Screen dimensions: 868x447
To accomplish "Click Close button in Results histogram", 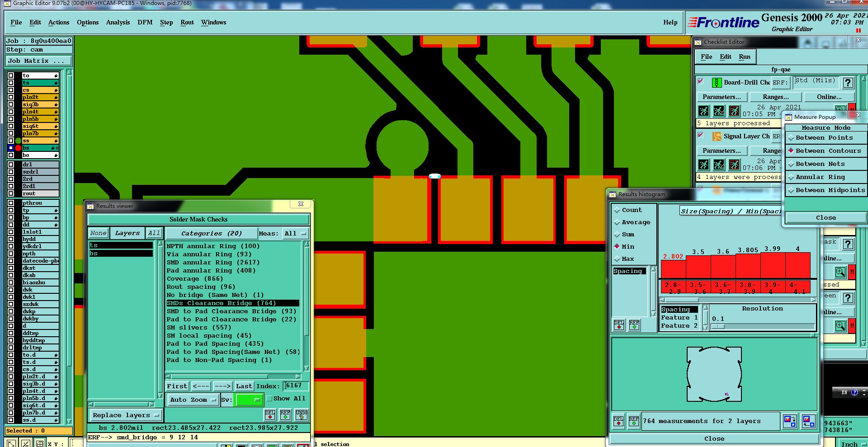I will point(714,439).
